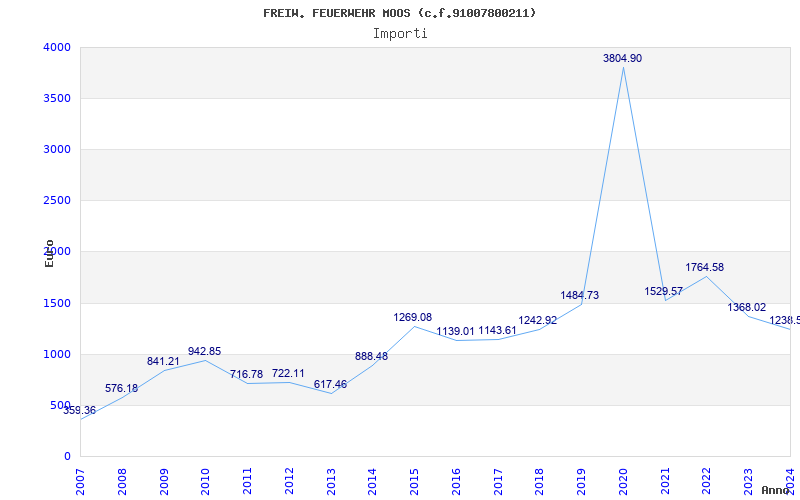This screenshot has width=800, height=500.
Task: Click the 1764.58 data label
Action: pyautogui.click(x=705, y=267)
